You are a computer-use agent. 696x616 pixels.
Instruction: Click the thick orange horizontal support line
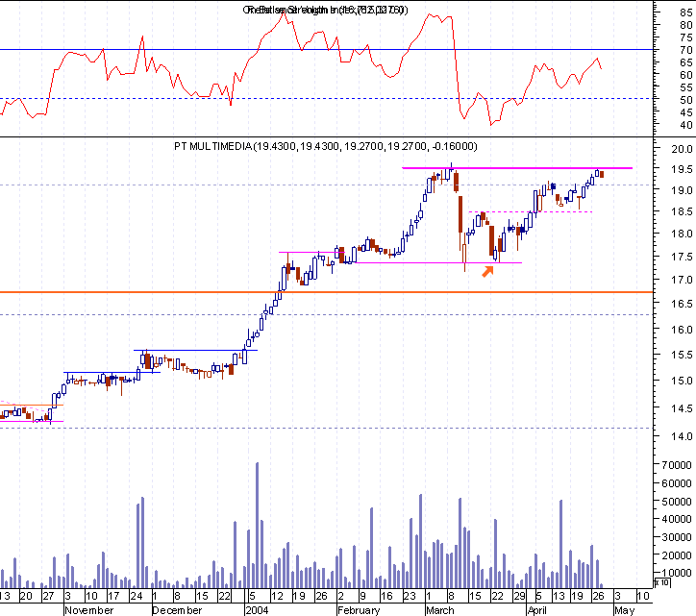coord(326,292)
